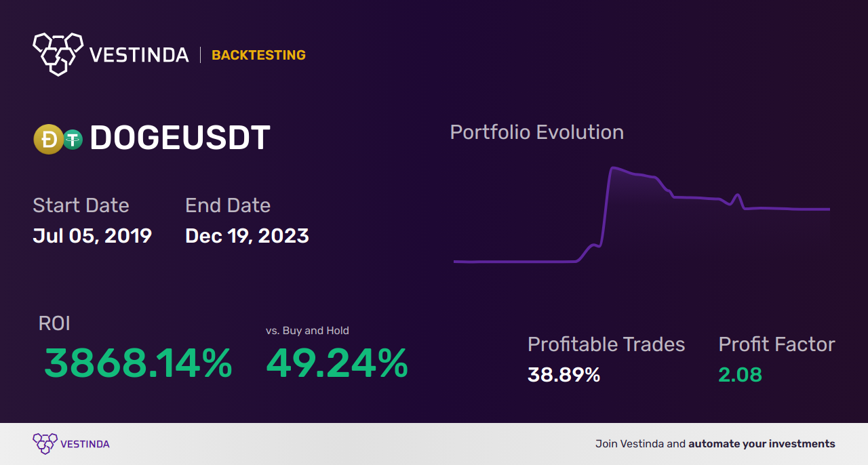The height and width of the screenshot is (465, 868).
Task: Select the BACKTESTING label
Action: click(258, 55)
